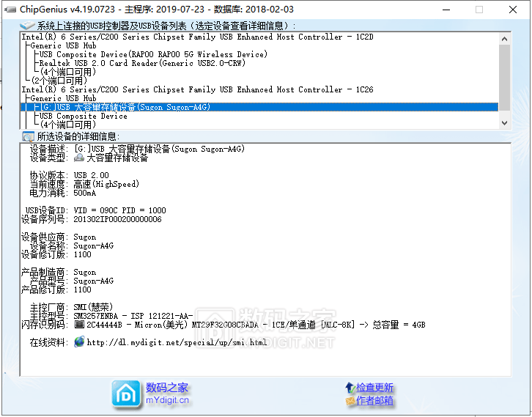Click the 500mA power consumption value

84,193
